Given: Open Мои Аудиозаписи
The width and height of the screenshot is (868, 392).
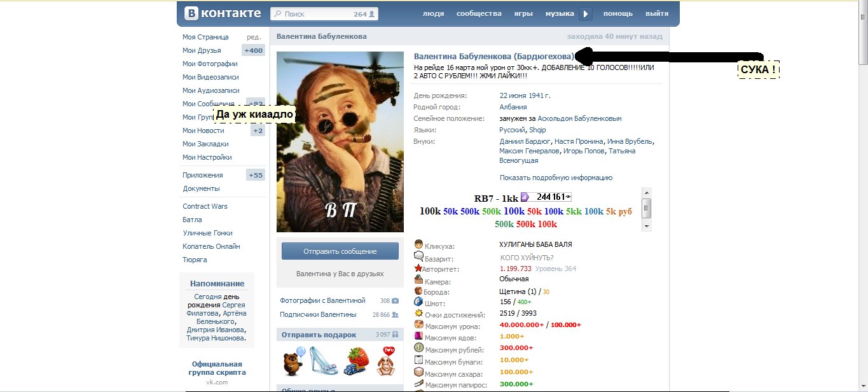Looking at the screenshot, I should [x=211, y=90].
